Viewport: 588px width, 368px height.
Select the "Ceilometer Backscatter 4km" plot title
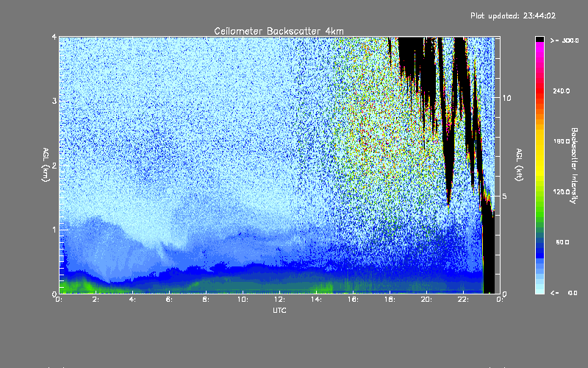[279, 31]
